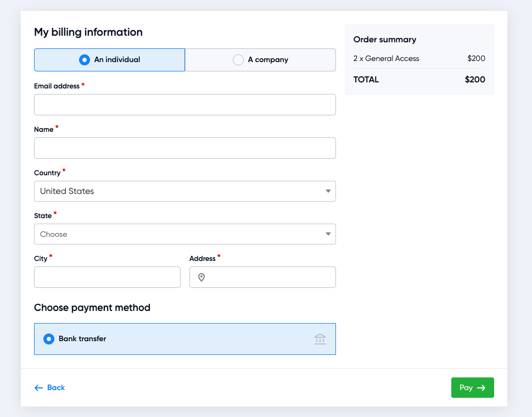Open the Country dropdown
This screenshot has height=417, width=532.
(184, 191)
